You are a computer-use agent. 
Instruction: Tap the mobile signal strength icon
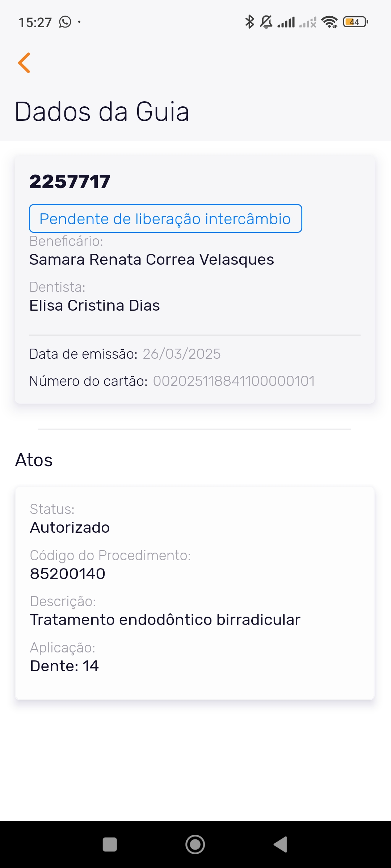click(286, 22)
